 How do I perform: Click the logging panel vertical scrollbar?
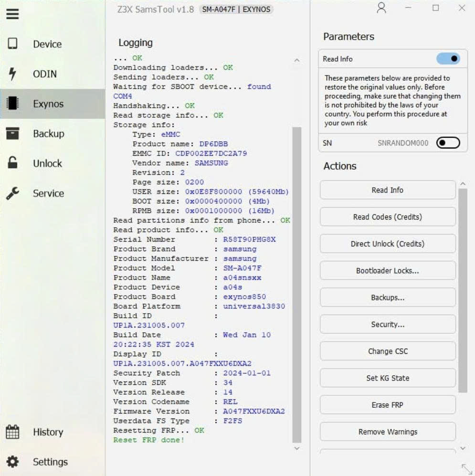[x=297, y=285]
